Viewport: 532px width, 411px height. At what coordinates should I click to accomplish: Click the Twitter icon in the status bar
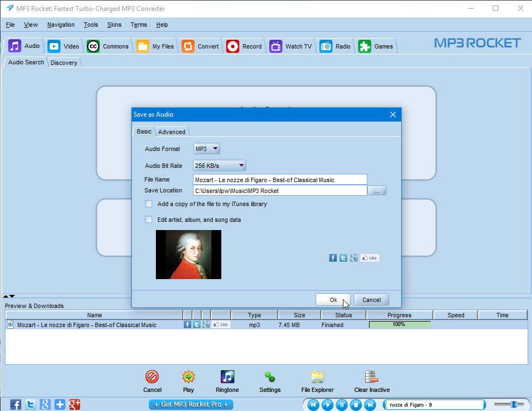[30, 404]
